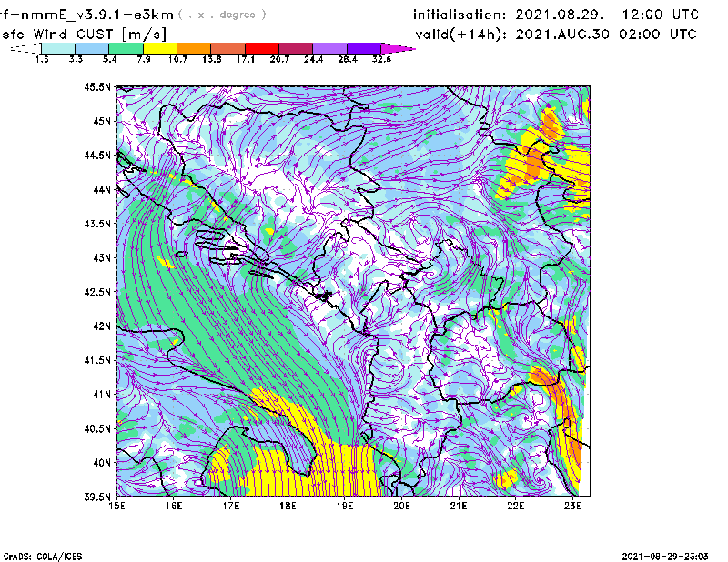Click the 21E longitude label
Image resolution: width=728 pixels, height=562 pixels.
[459, 506]
